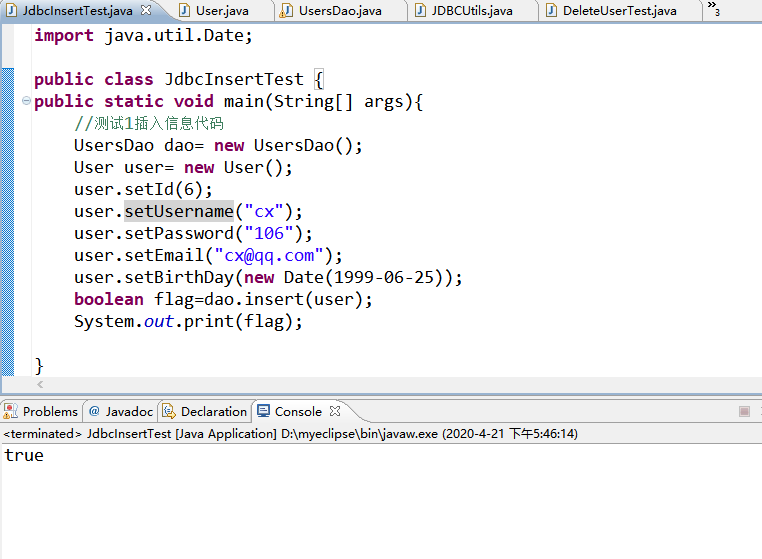Image resolution: width=762 pixels, height=559 pixels.
Task: Click the file icon on DeleteUserTest.java tab
Action: pyautogui.click(x=551, y=11)
